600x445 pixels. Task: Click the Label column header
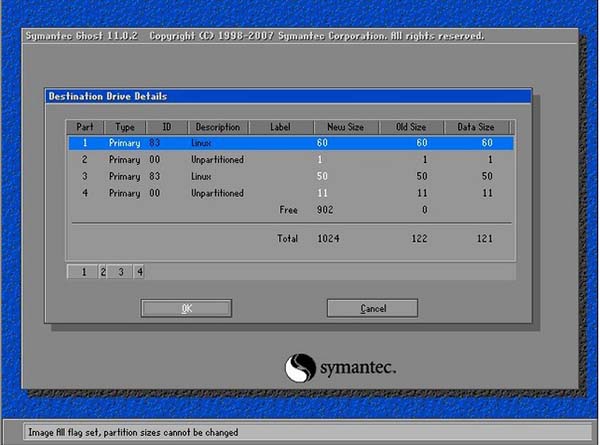279,127
